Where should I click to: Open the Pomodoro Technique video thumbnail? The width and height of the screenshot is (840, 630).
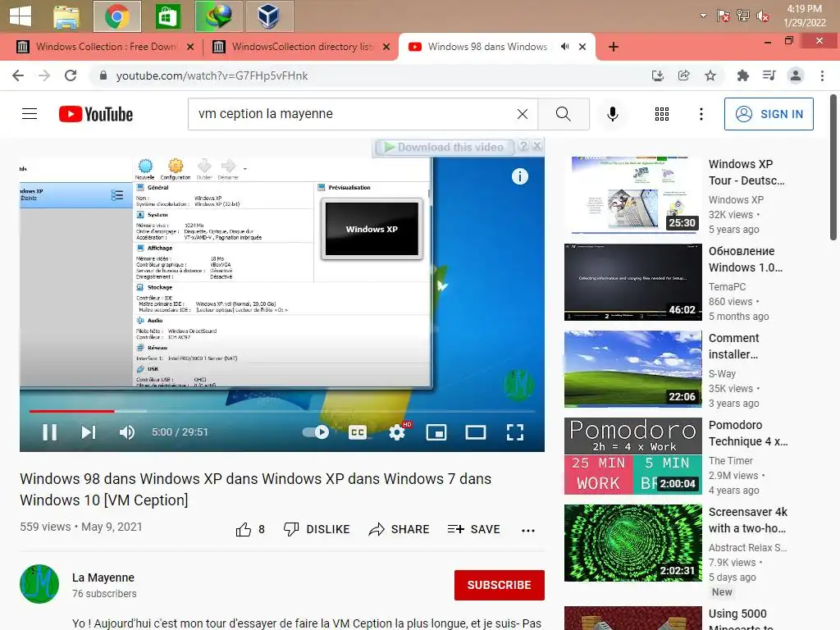[x=633, y=456]
